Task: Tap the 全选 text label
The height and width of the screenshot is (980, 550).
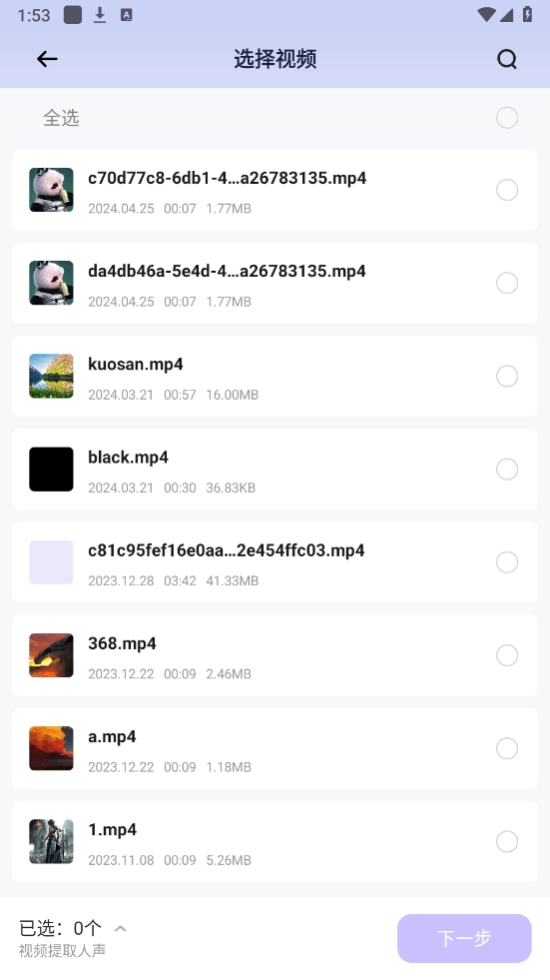Action: [x=61, y=118]
